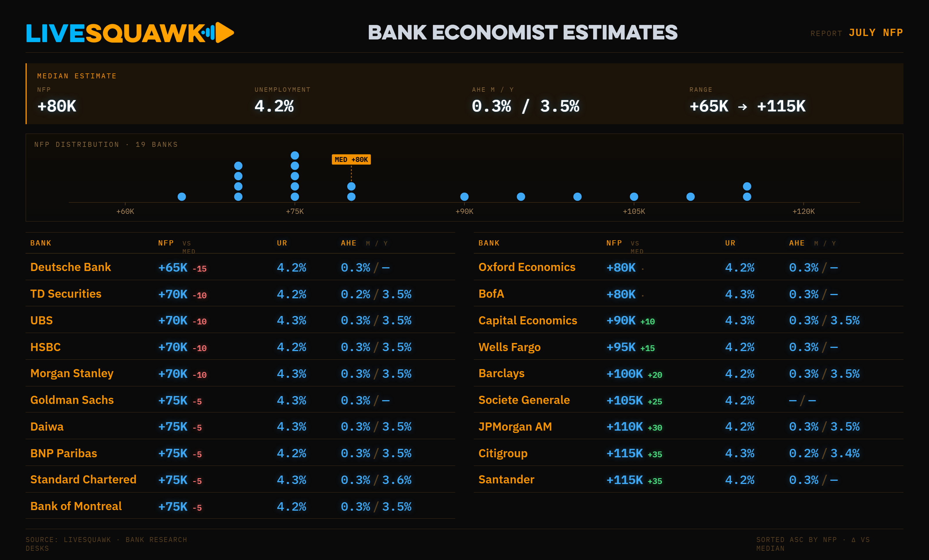Click the "MEDIAN ESTIMATE" panel heading
Viewport: 929px width, 560px height.
(77, 76)
